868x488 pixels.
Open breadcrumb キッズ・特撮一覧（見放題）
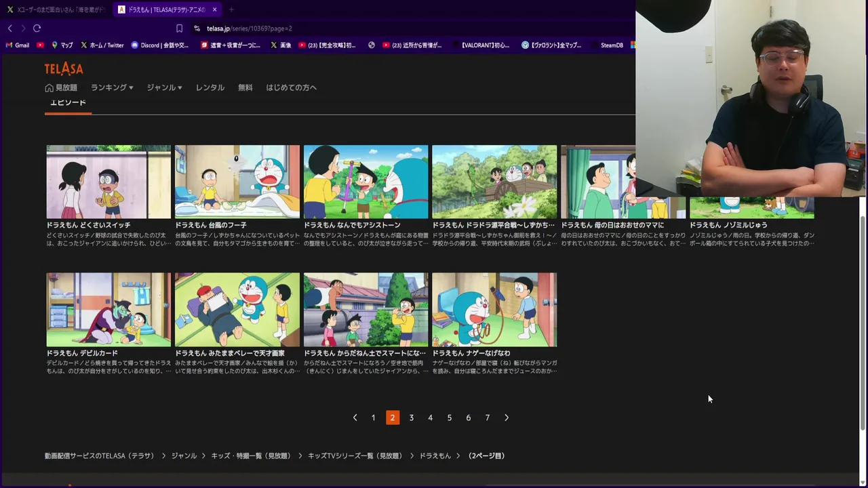[x=251, y=456]
